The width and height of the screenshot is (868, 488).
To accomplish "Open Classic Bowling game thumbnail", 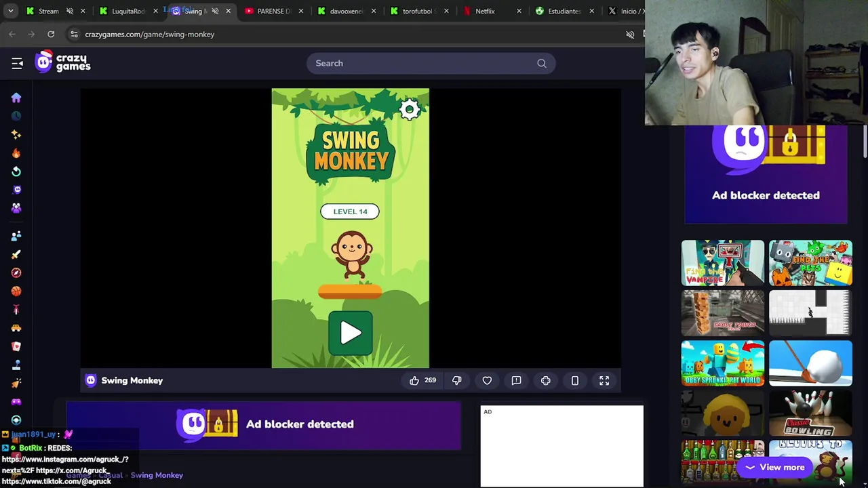I will [810, 413].
